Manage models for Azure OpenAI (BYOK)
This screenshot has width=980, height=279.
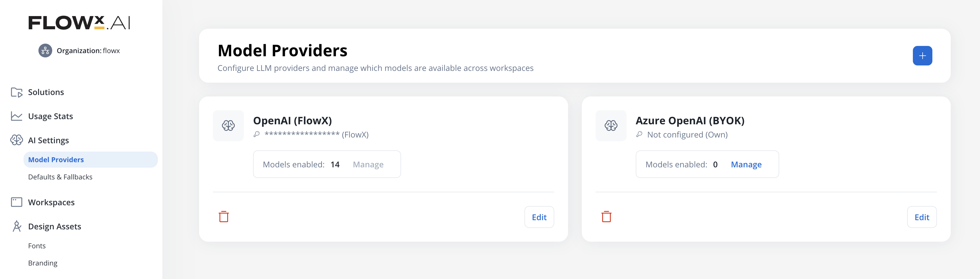746,164
